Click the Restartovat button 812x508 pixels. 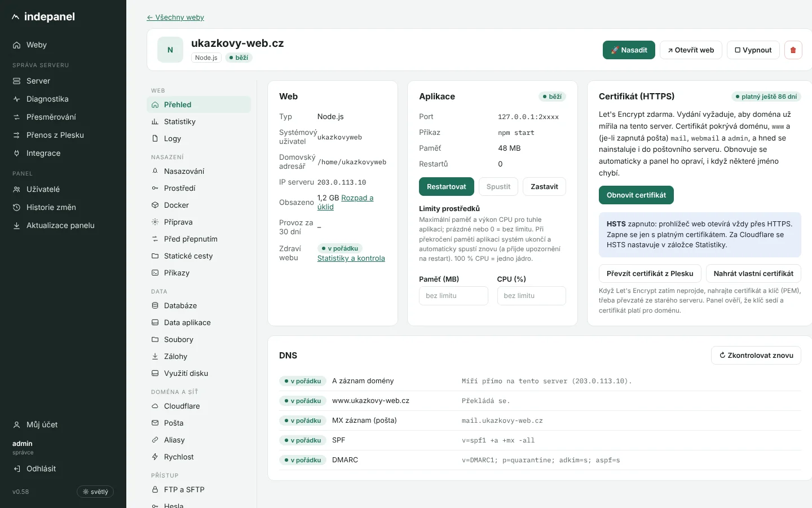446,186
